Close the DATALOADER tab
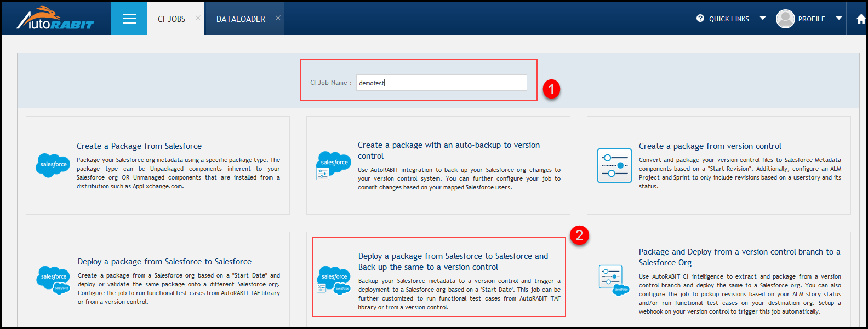 (278, 18)
